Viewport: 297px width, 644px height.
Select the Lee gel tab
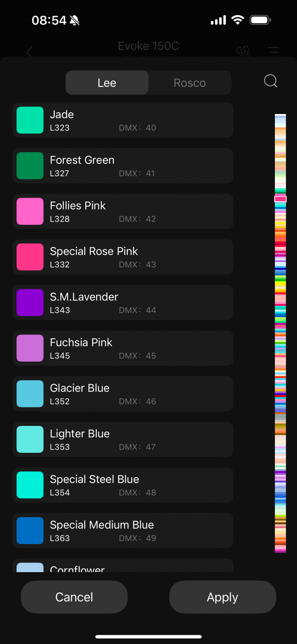pyautogui.click(x=107, y=83)
